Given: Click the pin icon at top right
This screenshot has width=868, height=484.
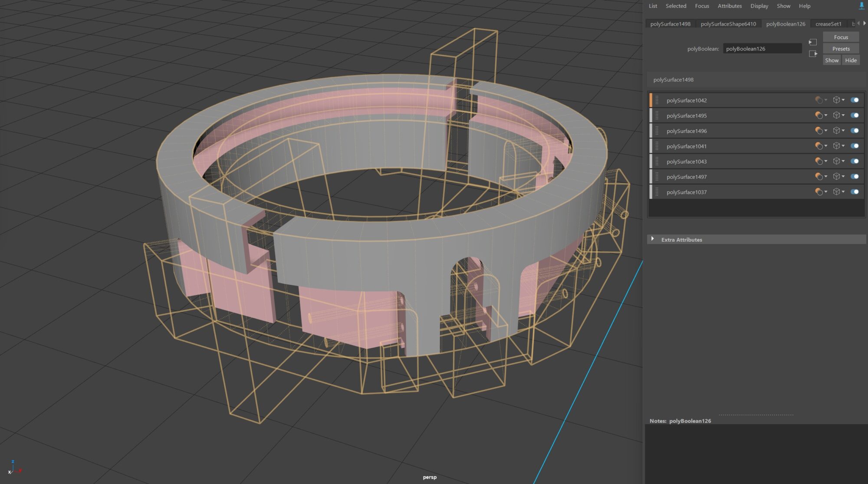Looking at the screenshot, I should [x=861, y=6].
